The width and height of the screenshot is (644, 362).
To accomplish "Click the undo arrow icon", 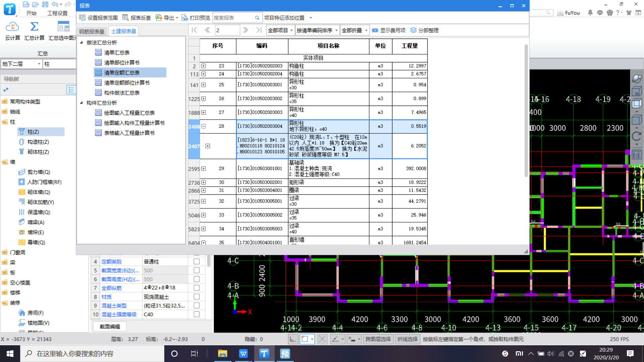I will click(x=55, y=4).
